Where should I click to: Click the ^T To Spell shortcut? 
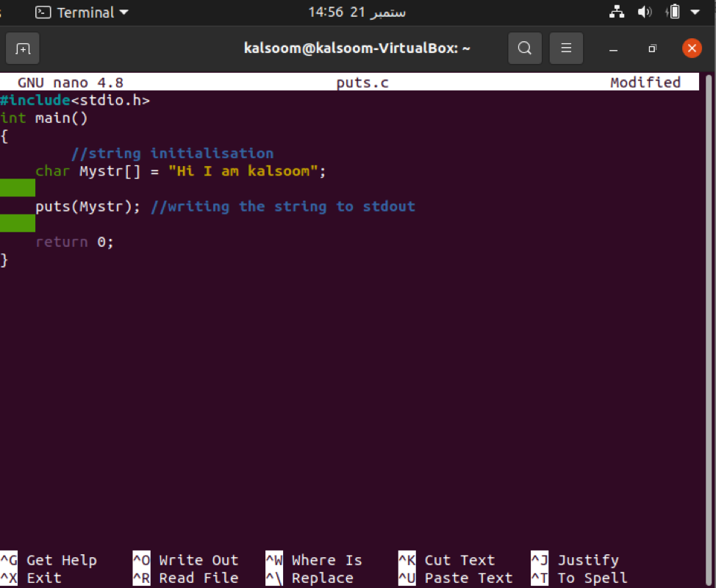[x=579, y=578]
